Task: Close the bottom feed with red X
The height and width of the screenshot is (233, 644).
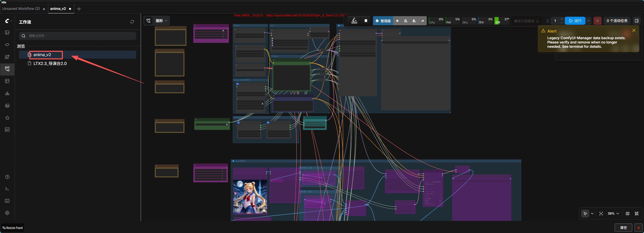Action: pyautogui.click(x=638, y=228)
